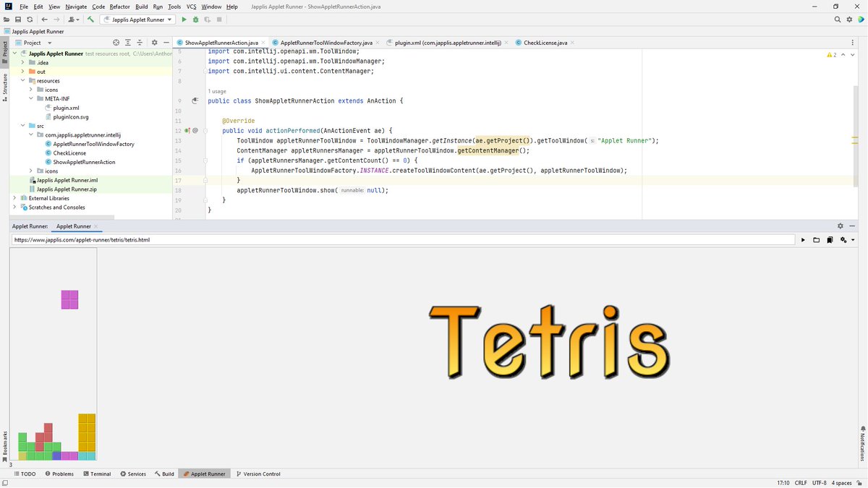Load the applet URL with the play arrow
The height and width of the screenshot is (488, 868).
pos(803,239)
